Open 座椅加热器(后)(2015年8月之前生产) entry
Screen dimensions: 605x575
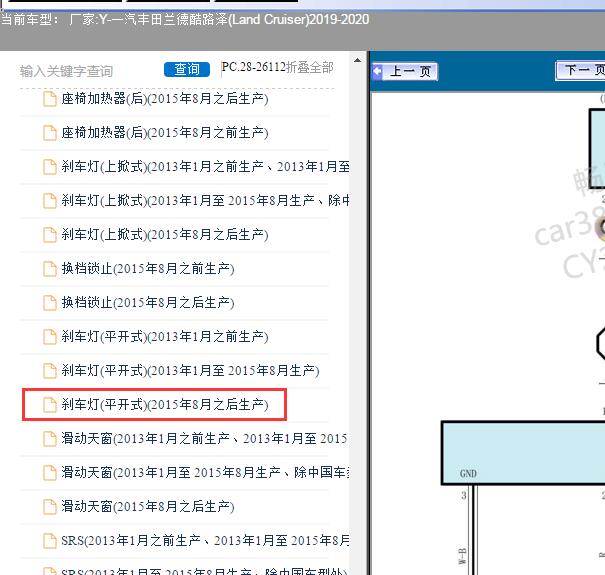coord(165,133)
